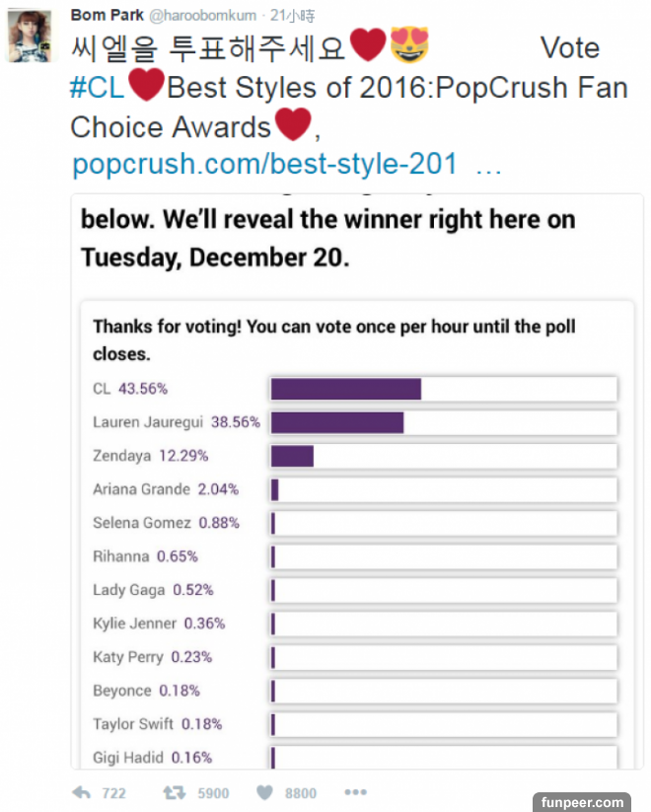Like the tweet with heart icon
This screenshot has width=651, height=812.
pyautogui.click(x=264, y=792)
